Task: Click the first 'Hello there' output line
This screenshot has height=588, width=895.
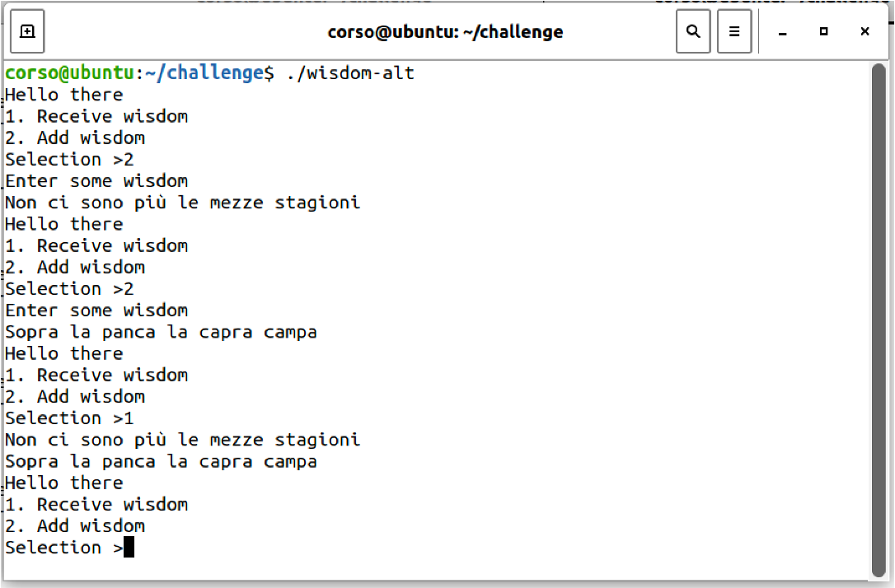Action: [x=64, y=95]
